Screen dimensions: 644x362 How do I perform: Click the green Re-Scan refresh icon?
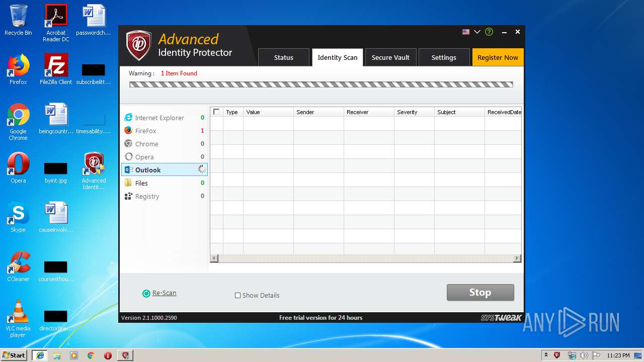146,294
